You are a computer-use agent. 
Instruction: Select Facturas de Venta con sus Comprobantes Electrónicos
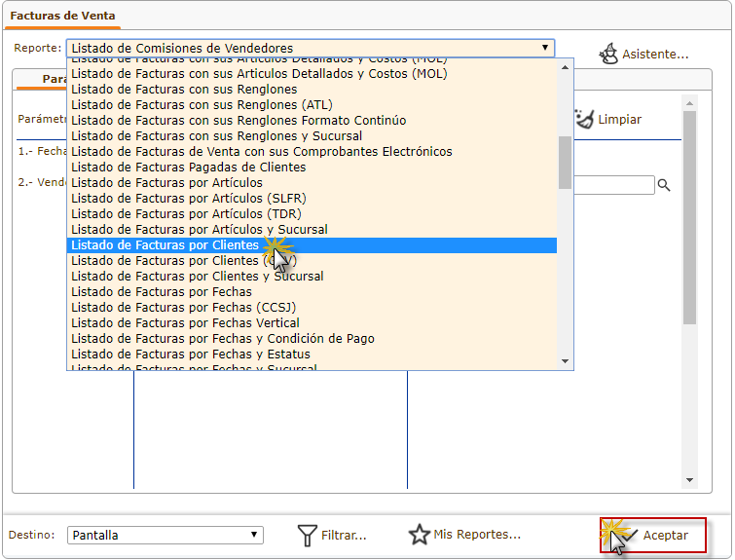coord(312,152)
